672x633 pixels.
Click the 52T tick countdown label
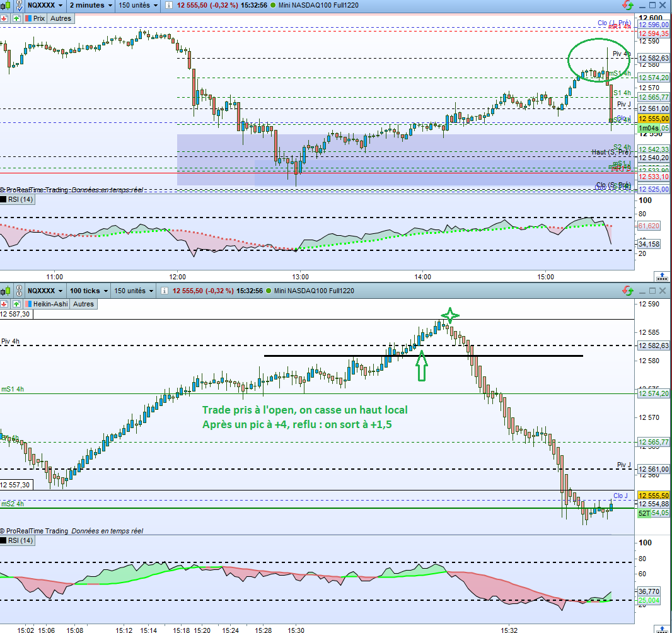[644, 513]
